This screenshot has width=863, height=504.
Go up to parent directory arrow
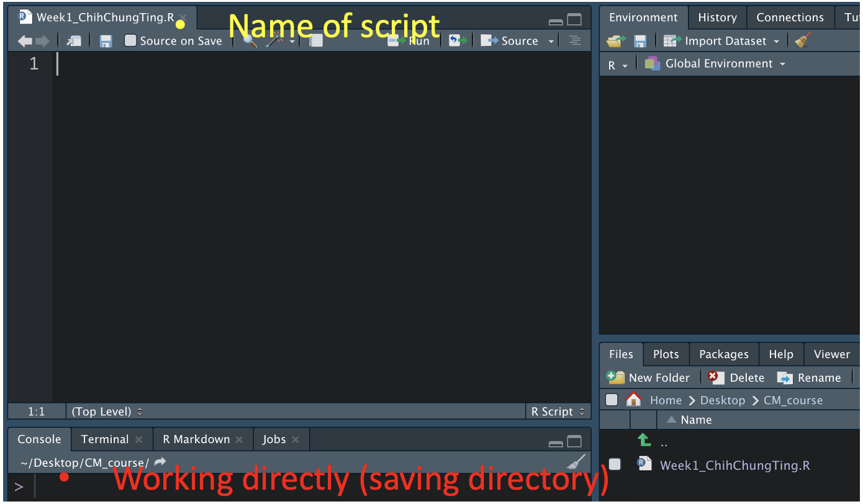[x=644, y=440]
